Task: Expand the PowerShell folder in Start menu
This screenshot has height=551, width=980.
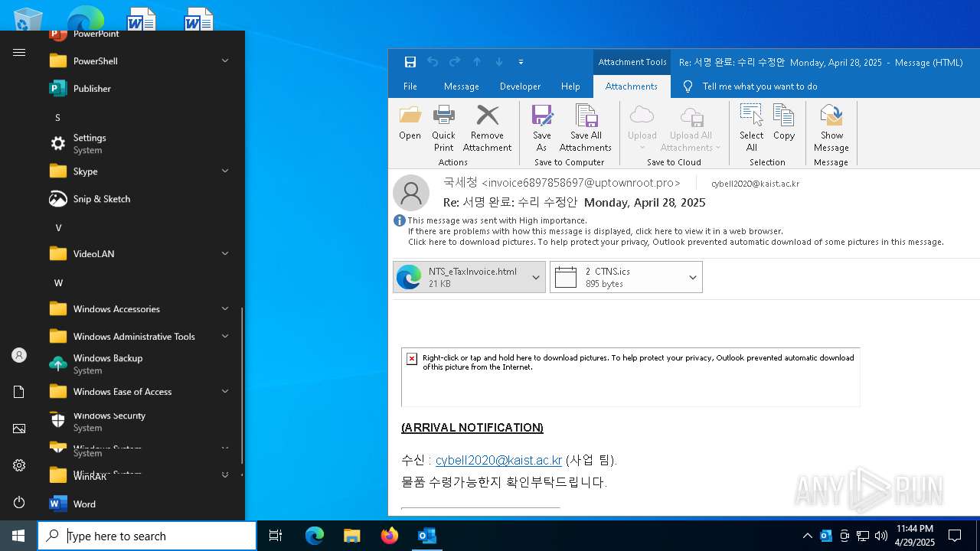Action: 225,60
